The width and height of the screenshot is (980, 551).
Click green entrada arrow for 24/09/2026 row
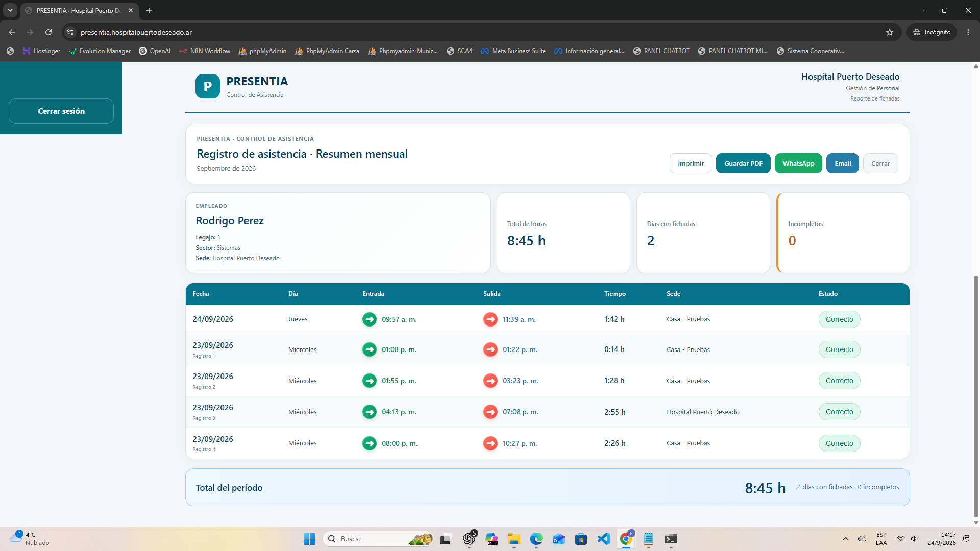[x=369, y=319]
